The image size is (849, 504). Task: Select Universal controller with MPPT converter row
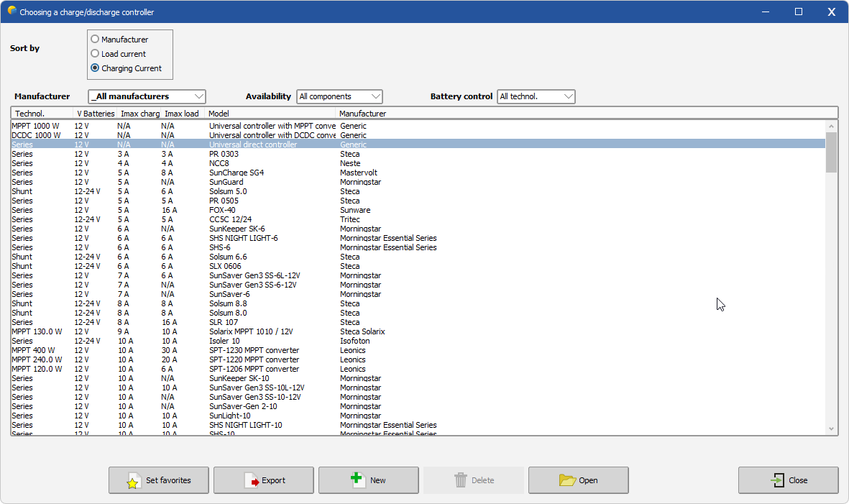418,126
